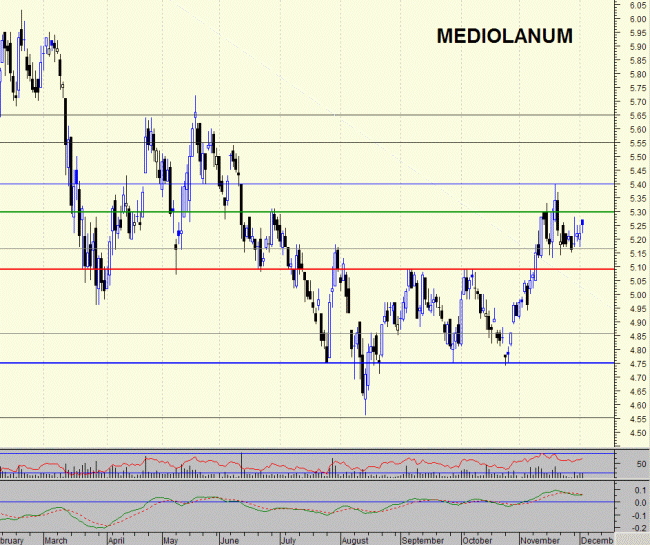Click the 0.1 label on MACD panel
Image resolution: width=650 pixels, height=545 pixels.
[x=640, y=490]
